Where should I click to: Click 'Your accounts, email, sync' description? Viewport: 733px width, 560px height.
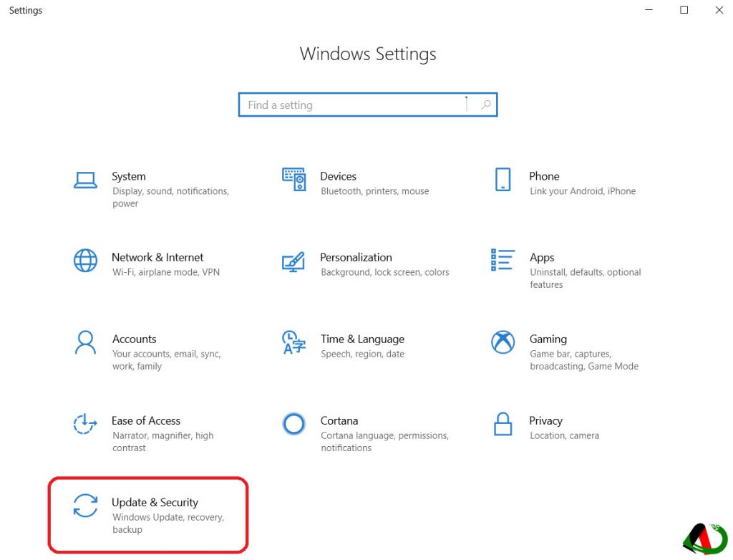(x=166, y=359)
